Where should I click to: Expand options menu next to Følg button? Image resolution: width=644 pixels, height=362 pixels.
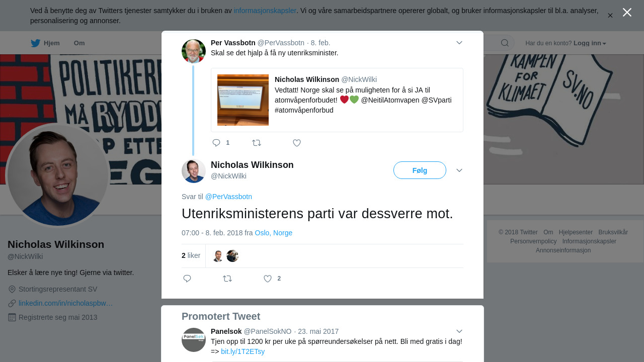tap(459, 170)
